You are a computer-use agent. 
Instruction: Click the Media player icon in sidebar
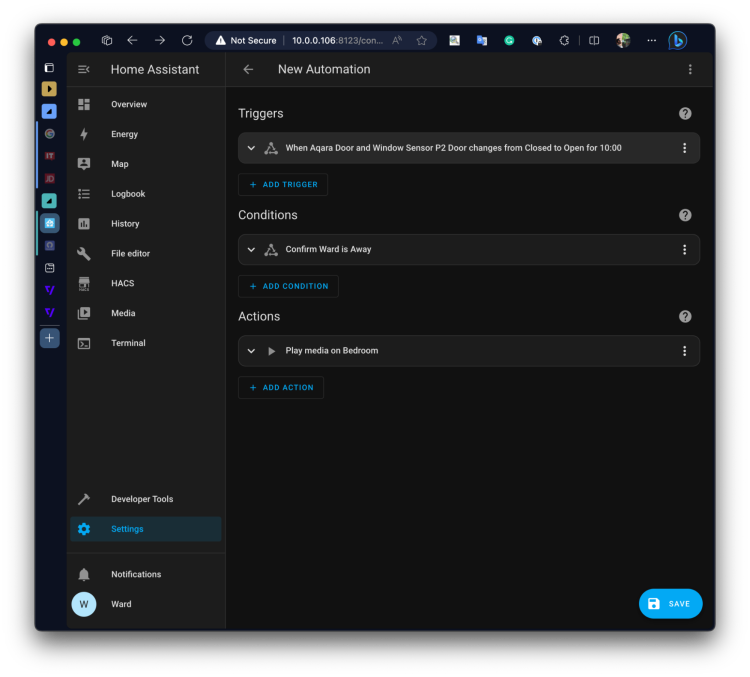(84, 313)
